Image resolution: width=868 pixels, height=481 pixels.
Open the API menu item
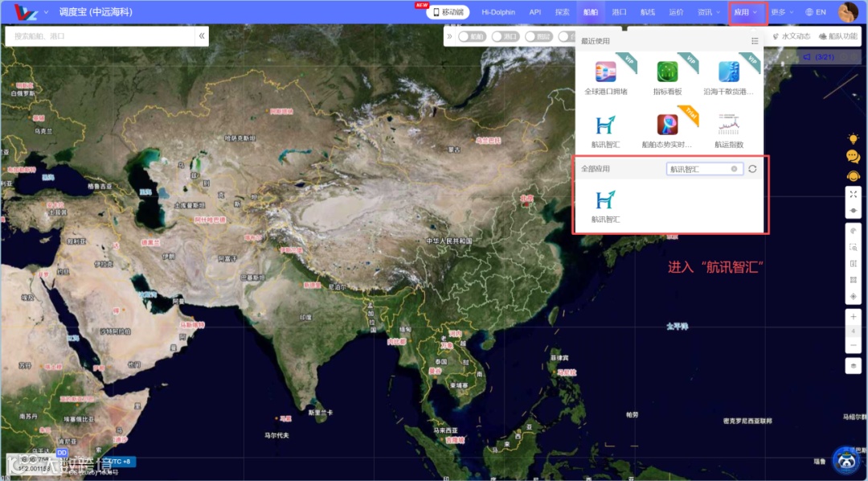coord(534,12)
